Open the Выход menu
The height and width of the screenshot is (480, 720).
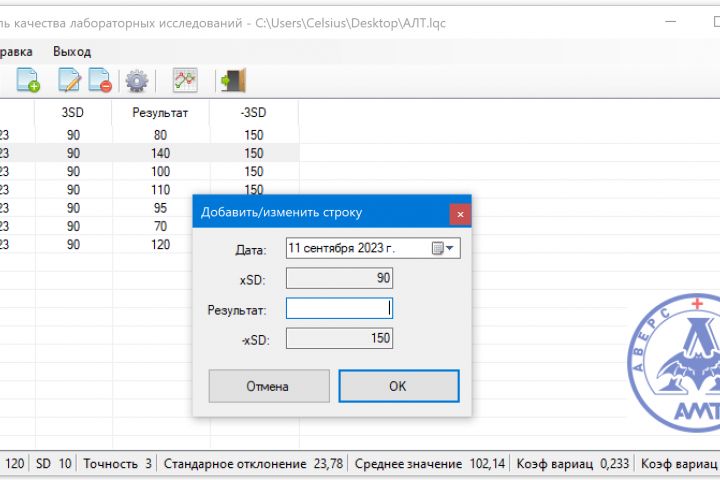[x=72, y=51]
